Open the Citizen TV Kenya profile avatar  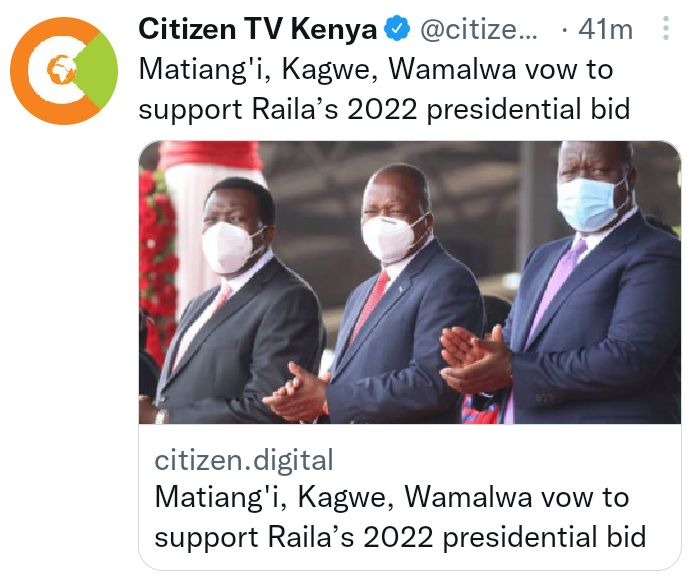(x=64, y=71)
